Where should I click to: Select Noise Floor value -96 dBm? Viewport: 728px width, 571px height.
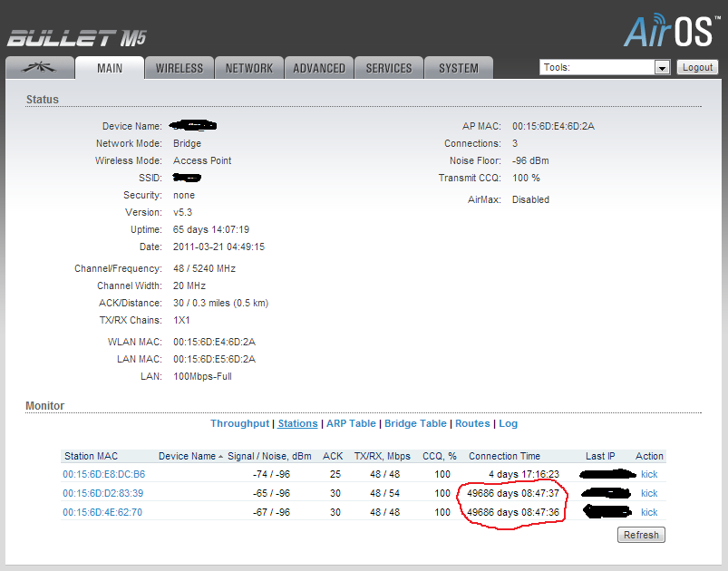pos(530,160)
